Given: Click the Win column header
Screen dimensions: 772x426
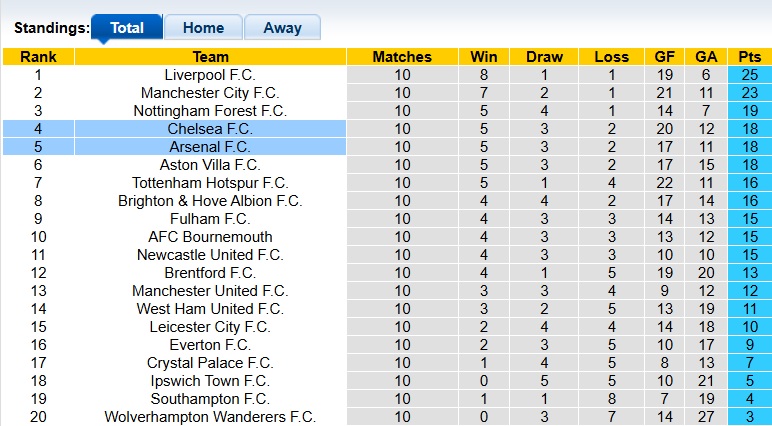Looking at the screenshot, I should [x=484, y=57].
